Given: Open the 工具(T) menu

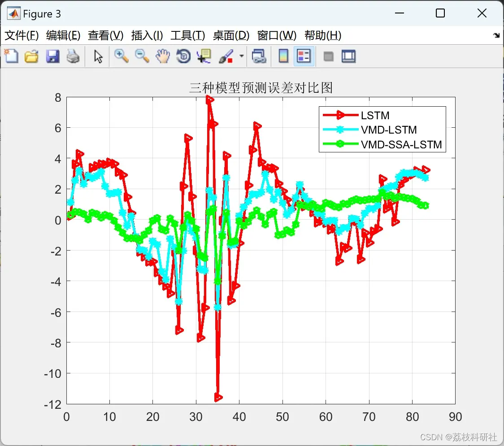Looking at the screenshot, I should (x=188, y=35).
